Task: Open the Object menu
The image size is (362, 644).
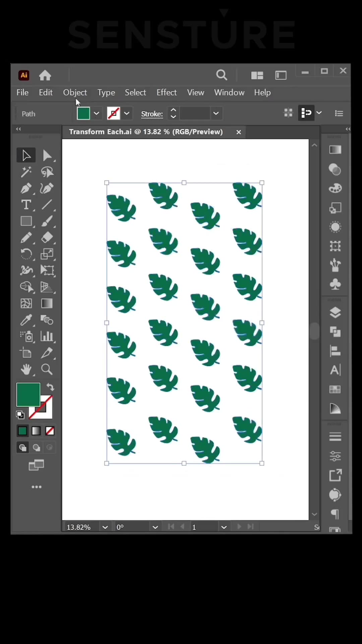Action: point(75,92)
